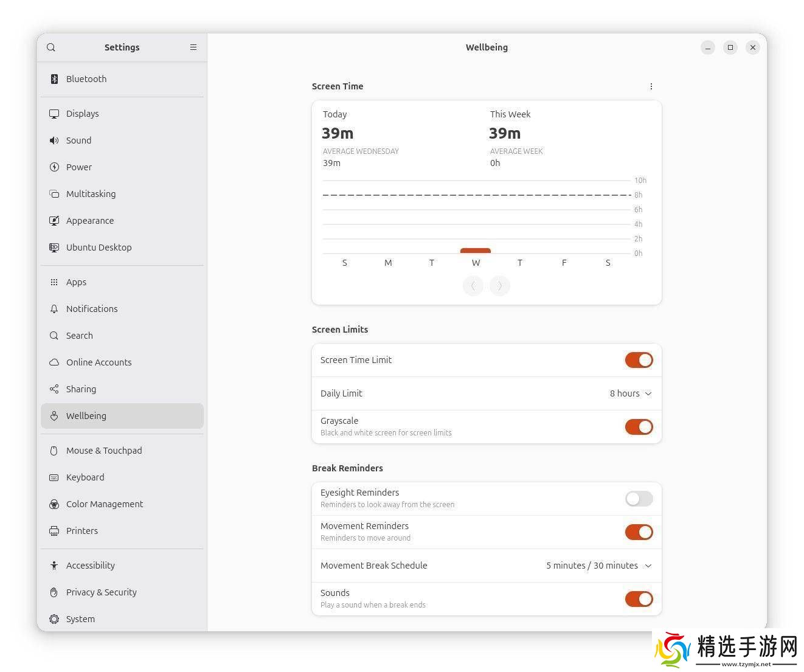804x672 pixels.
Task: Open the Notifications settings panel
Action: [x=92, y=309]
